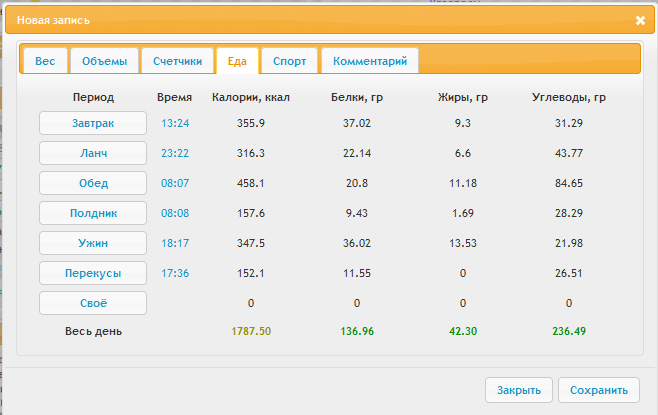Open the Перекусы meal period
The image size is (658, 415).
point(93,273)
